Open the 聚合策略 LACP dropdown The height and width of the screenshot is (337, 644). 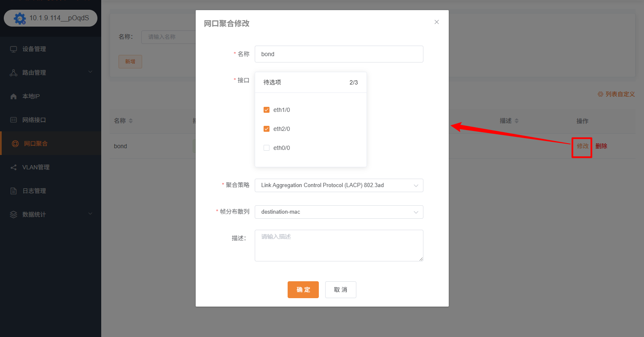pos(339,185)
